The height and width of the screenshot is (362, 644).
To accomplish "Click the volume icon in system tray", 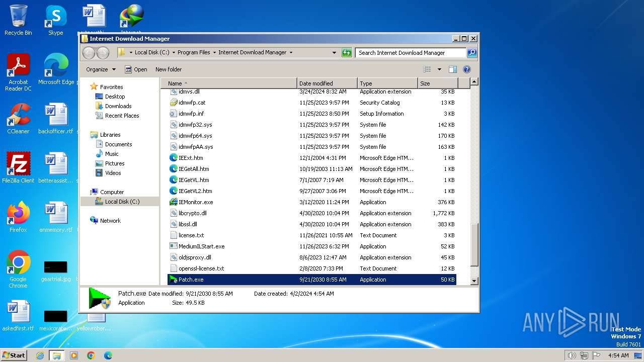I will tap(572, 355).
